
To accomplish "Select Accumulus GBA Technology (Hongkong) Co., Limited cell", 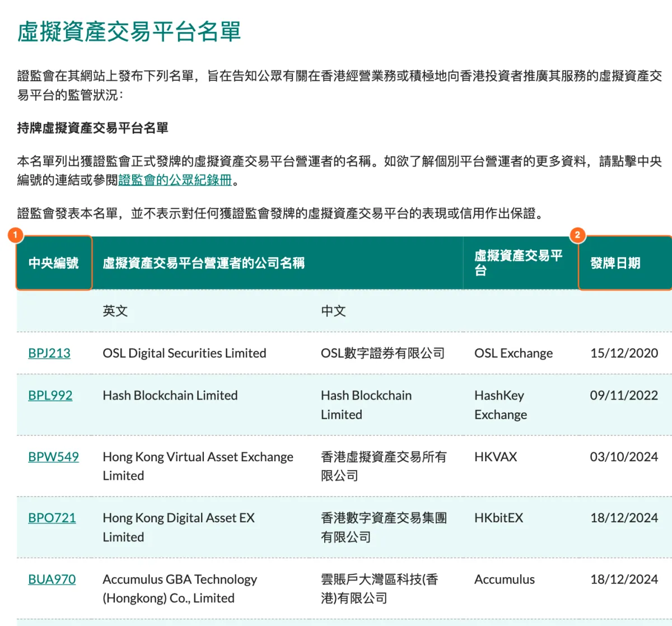I will 180,588.
